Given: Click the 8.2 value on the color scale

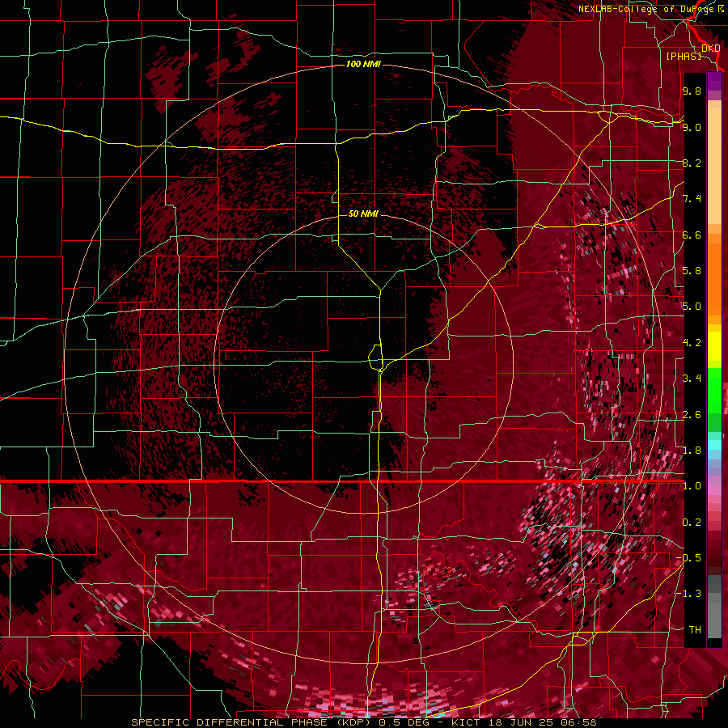Looking at the screenshot, I should click(x=692, y=163).
